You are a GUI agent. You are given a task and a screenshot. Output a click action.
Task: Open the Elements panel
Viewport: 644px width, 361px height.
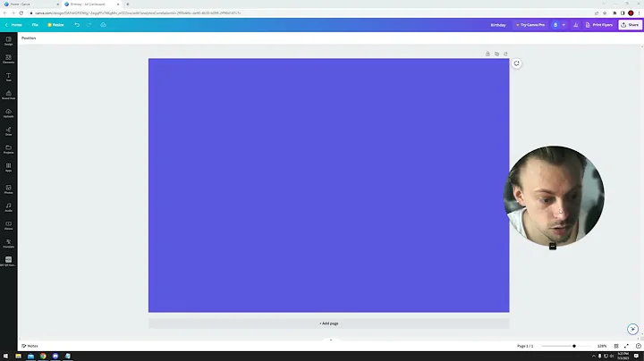point(8,59)
